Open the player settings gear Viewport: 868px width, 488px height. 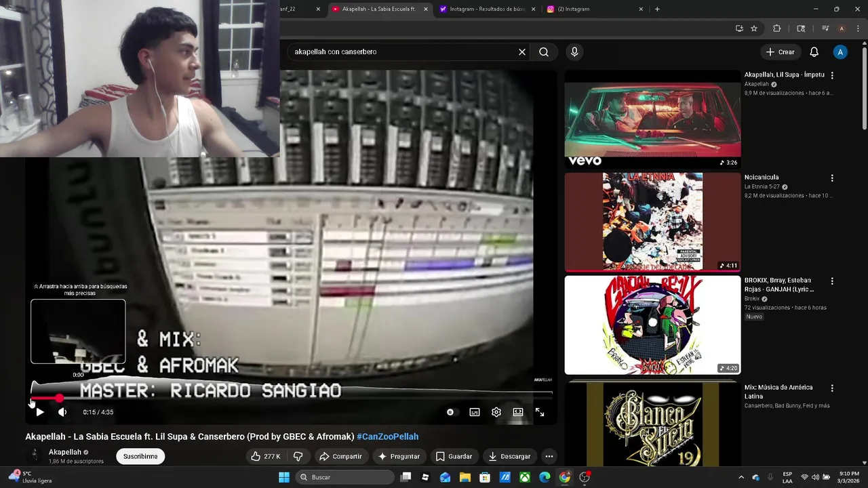(x=496, y=412)
